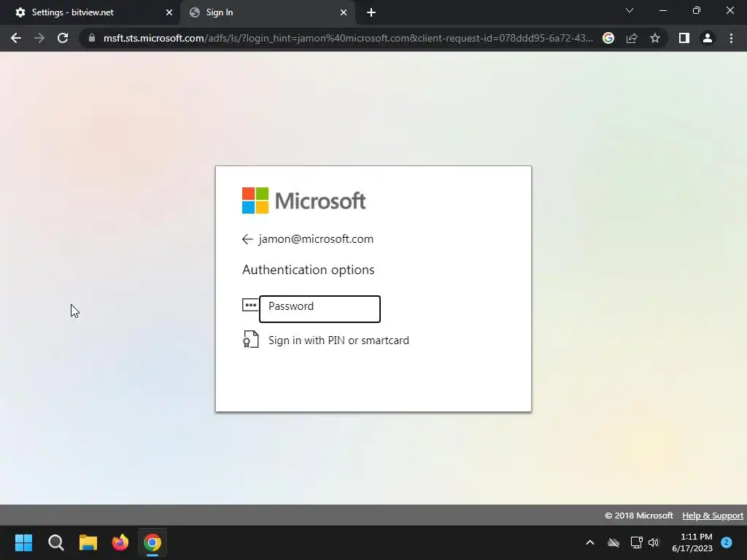Click the browser forward arrow

coord(39,38)
